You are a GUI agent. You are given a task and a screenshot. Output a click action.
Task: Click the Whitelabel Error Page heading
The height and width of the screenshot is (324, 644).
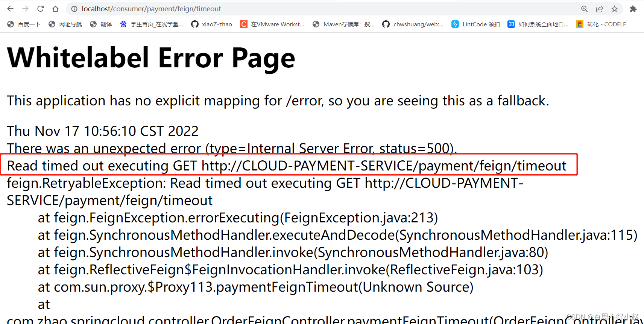coord(151,58)
